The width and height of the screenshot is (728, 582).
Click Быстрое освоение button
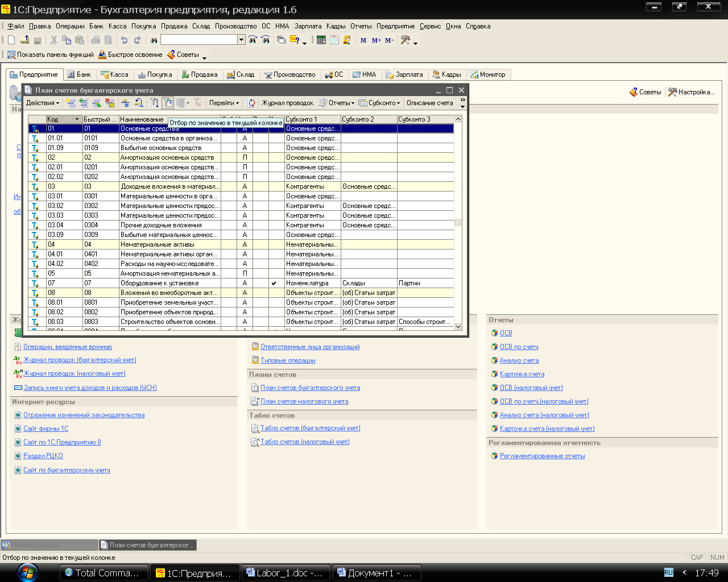pyautogui.click(x=130, y=55)
